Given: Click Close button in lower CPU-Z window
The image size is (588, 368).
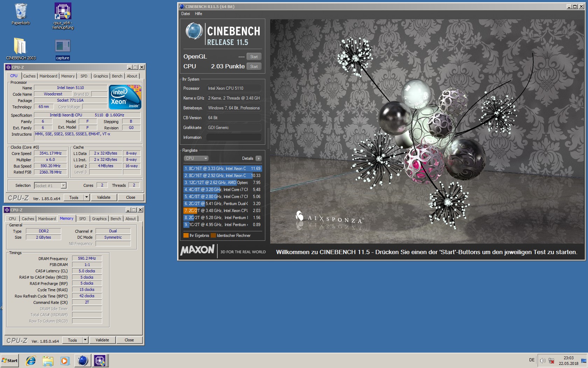Looking at the screenshot, I should (x=129, y=340).
